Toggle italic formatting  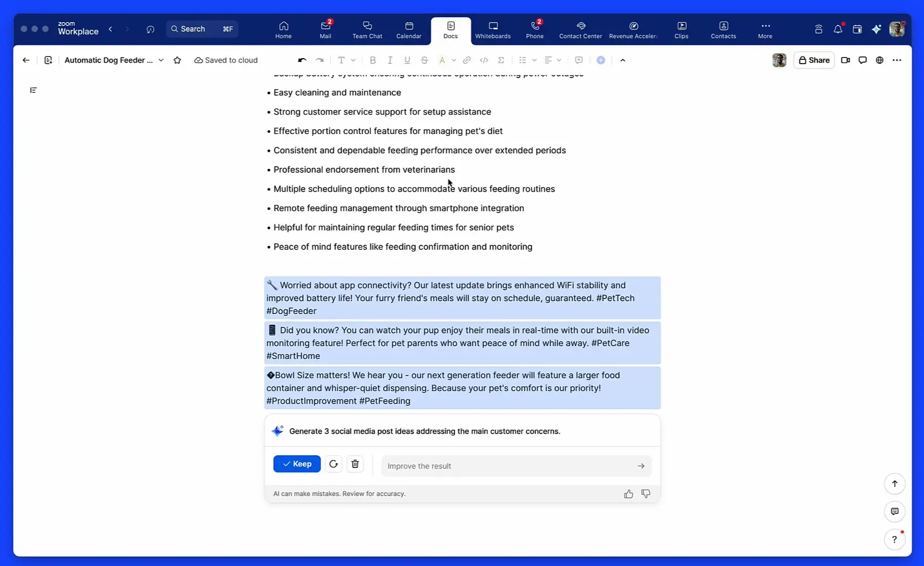[x=390, y=60]
